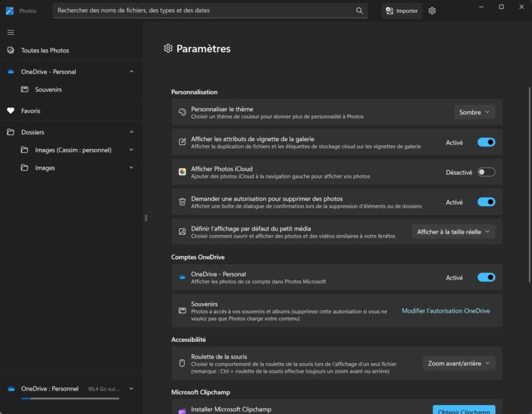Select Images (Cassim : personnel) folder
Screen dimensions: 532x414
(73, 150)
